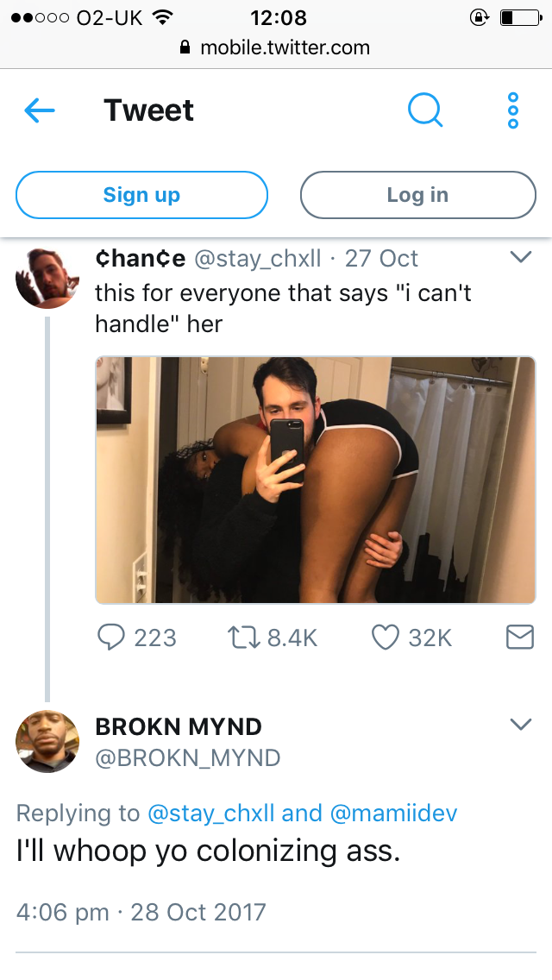
Task: Open the 27 Oct tweet timestamp
Action: pyautogui.click(x=381, y=258)
